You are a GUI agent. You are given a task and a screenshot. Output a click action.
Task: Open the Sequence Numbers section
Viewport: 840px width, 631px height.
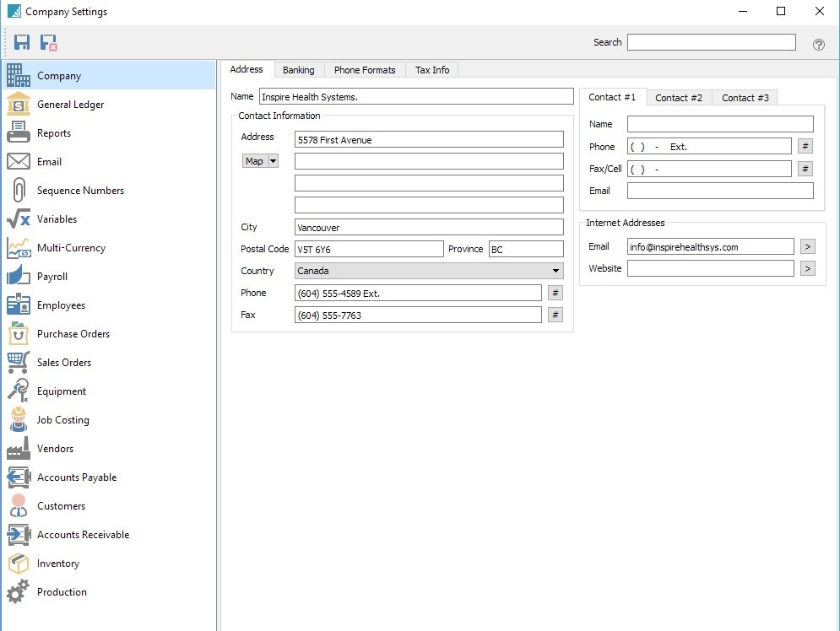click(x=18, y=191)
